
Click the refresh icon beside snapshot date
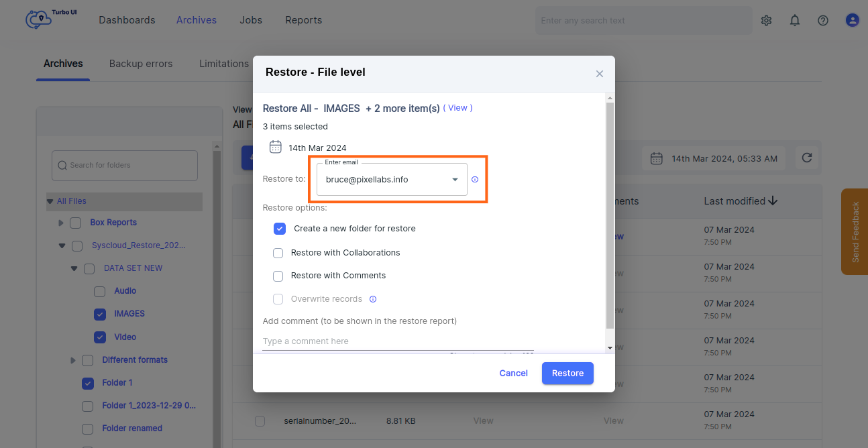point(807,158)
